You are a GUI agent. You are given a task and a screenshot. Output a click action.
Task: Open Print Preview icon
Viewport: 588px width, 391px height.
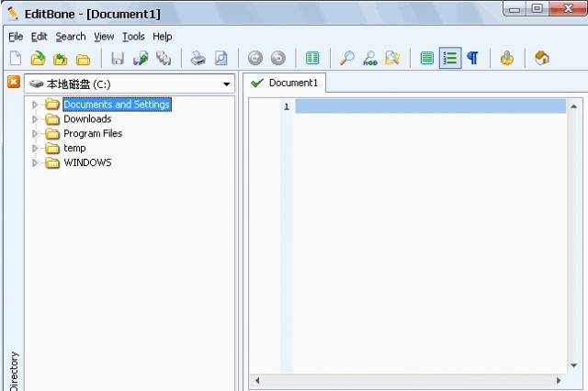pos(220,59)
